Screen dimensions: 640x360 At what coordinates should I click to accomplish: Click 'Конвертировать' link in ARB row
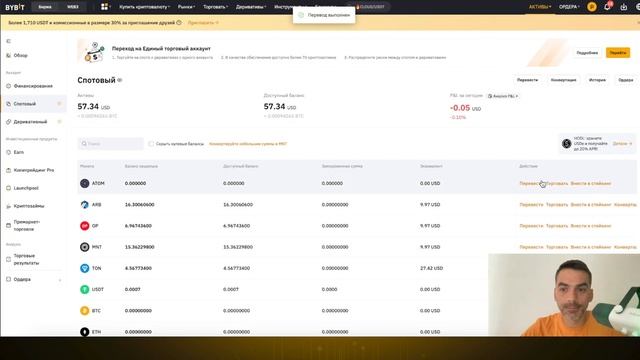[x=625, y=204]
